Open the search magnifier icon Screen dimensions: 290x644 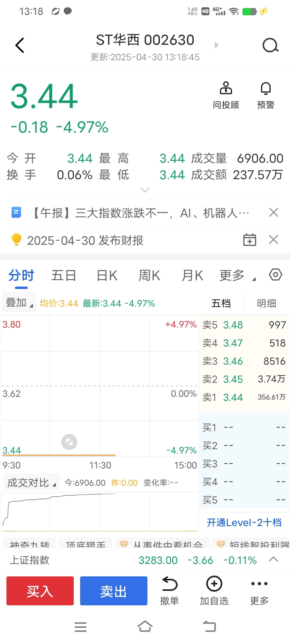(x=270, y=45)
